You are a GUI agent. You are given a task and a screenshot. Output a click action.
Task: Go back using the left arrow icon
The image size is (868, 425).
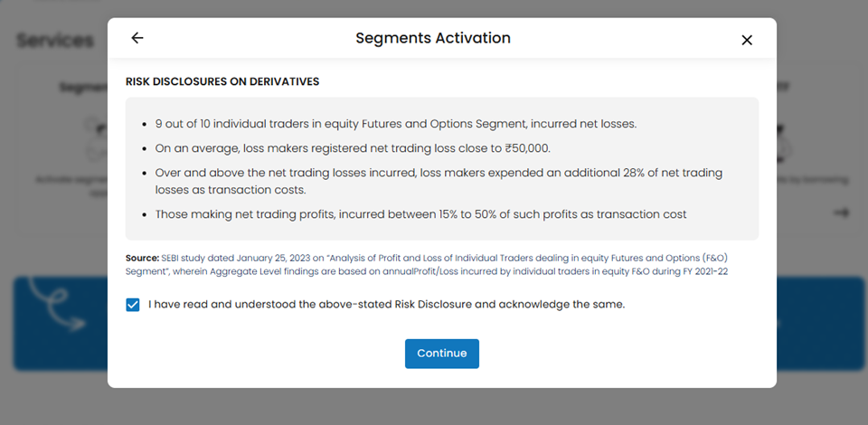[137, 38]
